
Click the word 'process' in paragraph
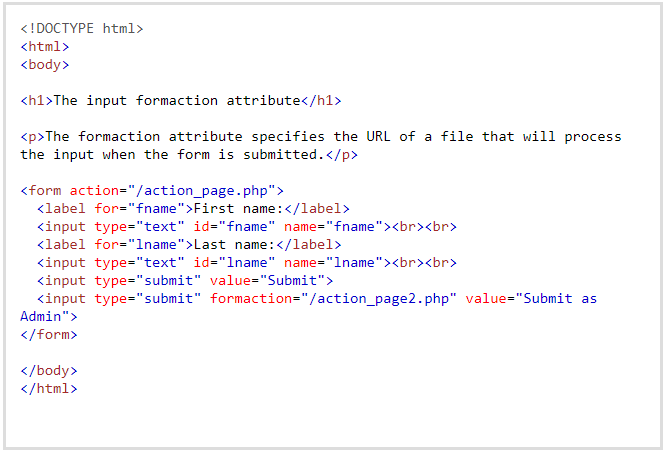(x=593, y=137)
